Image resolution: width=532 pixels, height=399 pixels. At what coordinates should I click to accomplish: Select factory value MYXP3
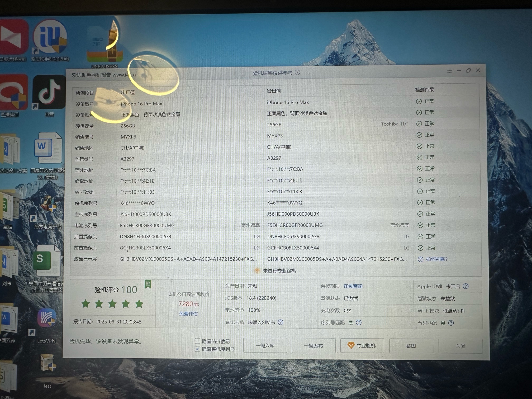pos(129,137)
